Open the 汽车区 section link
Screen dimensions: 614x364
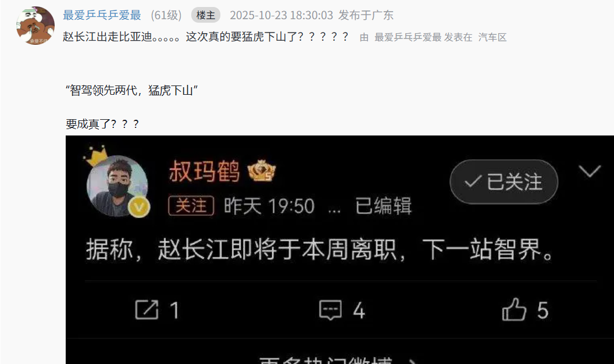click(x=492, y=37)
